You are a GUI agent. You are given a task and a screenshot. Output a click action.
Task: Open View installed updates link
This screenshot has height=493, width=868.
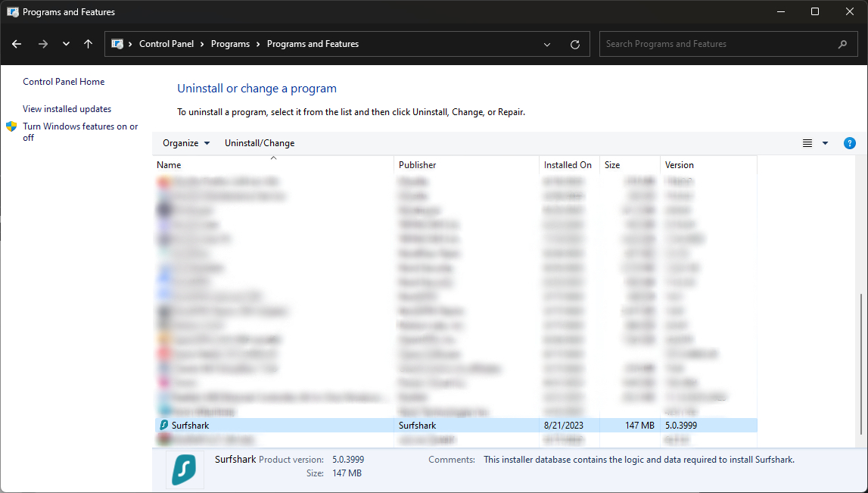[67, 109]
